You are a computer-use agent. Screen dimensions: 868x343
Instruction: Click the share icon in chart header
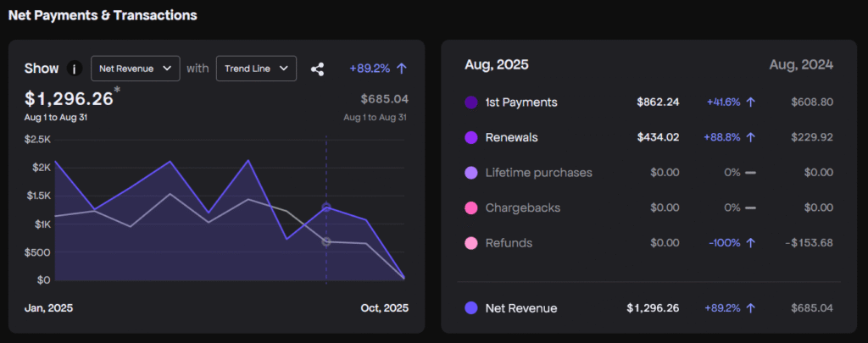[x=318, y=69]
